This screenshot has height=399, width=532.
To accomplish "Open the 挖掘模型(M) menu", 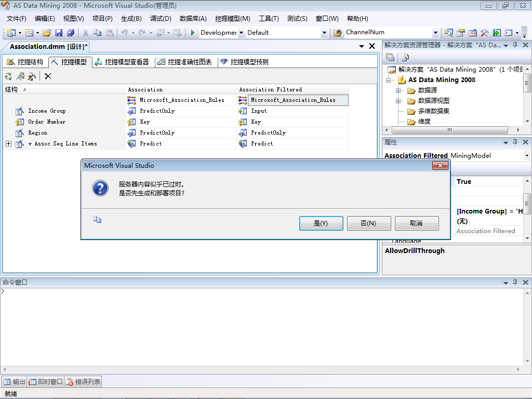I will [x=232, y=19].
